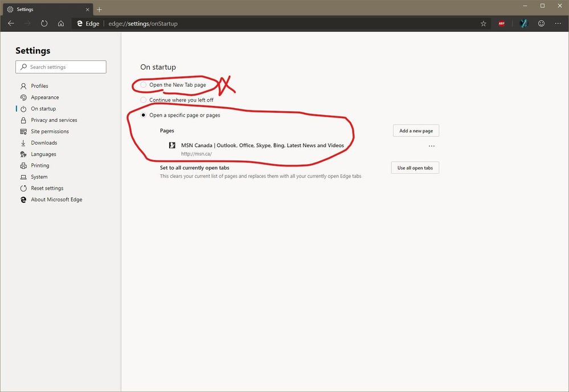This screenshot has width=569, height=392.
Task: Open Site permissions section
Action: [x=50, y=132]
